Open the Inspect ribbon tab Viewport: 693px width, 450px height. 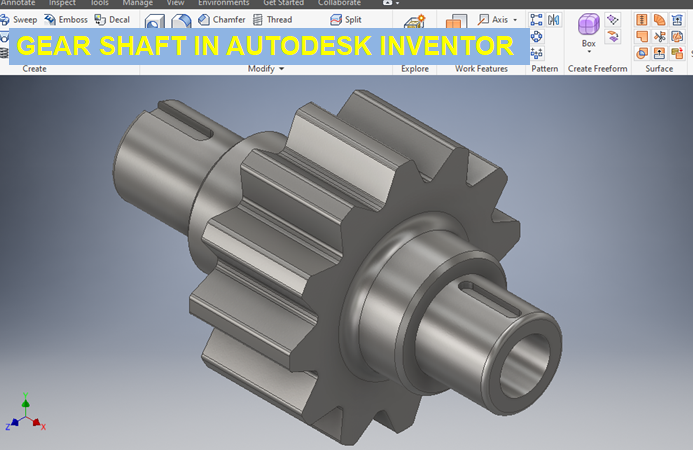coord(62,3)
